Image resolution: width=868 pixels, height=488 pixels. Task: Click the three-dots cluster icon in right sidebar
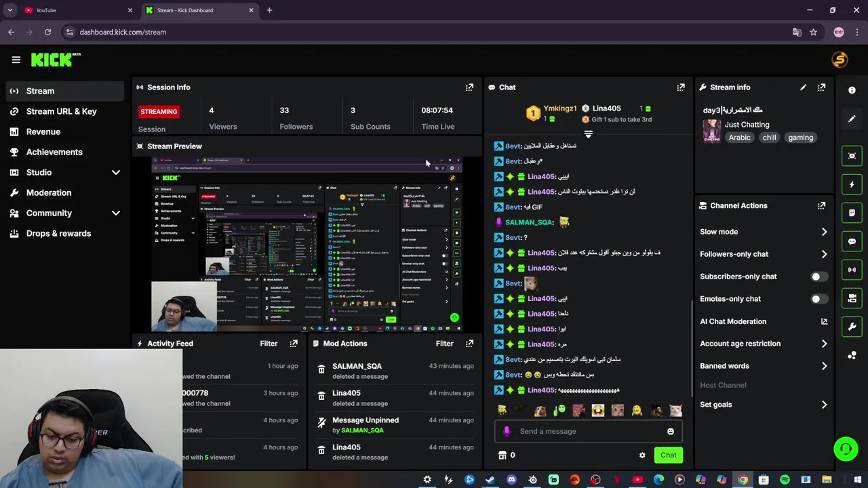pos(852,355)
